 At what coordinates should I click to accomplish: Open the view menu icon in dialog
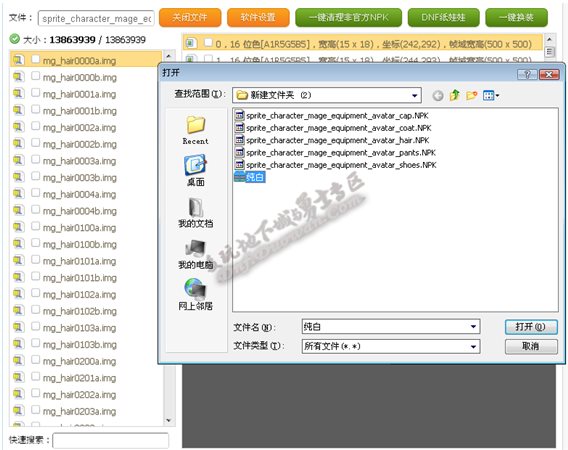coord(489,96)
